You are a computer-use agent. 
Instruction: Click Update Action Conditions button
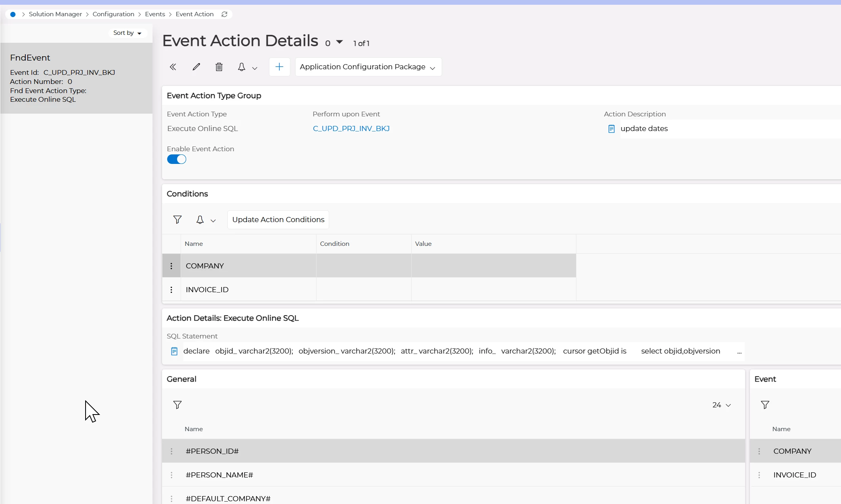point(278,220)
